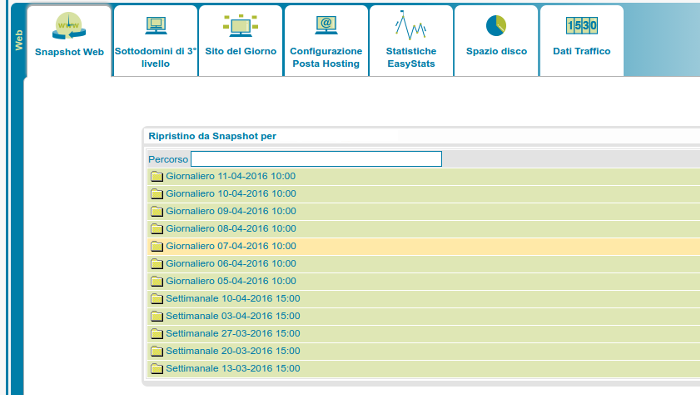The height and width of the screenshot is (395, 700).
Task: Select weekly snapshot Settimanale 27-03-2016 15:00
Action: 233,333
